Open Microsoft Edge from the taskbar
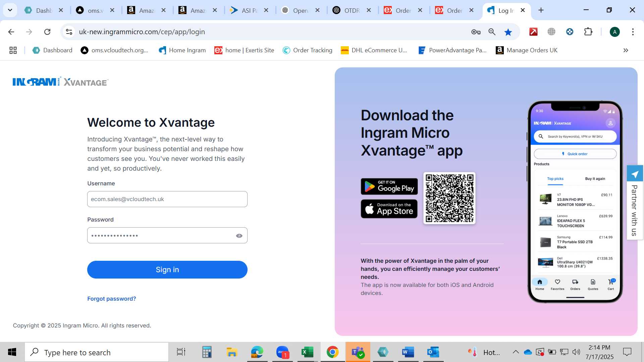This screenshot has height=362, width=644. (257, 352)
